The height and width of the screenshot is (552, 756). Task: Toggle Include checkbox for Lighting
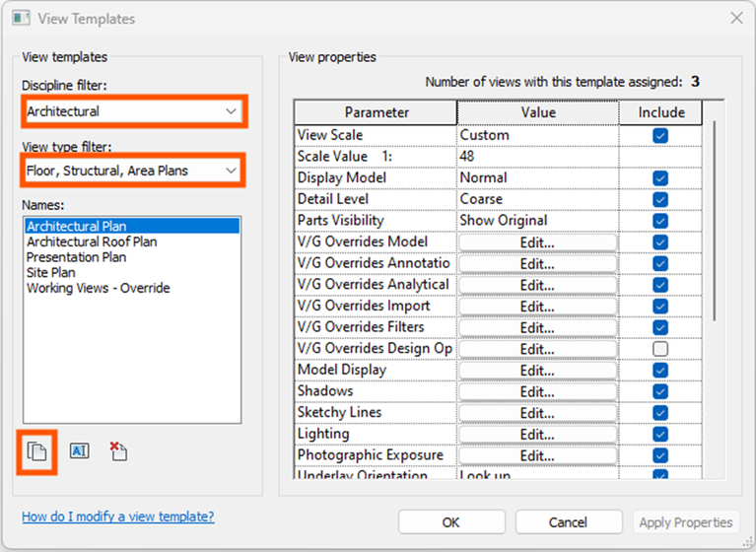pyautogui.click(x=660, y=434)
